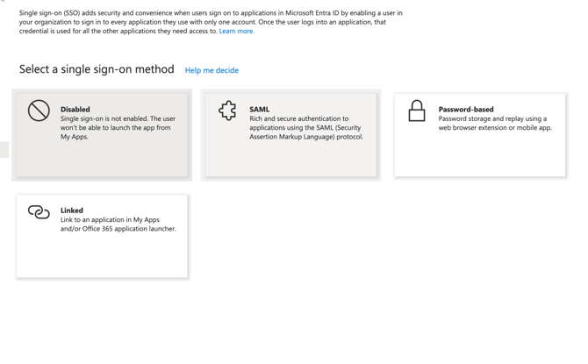Screen dimensions: 588x364
Task: Click the SAML protocol description text
Action: tap(305, 128)
